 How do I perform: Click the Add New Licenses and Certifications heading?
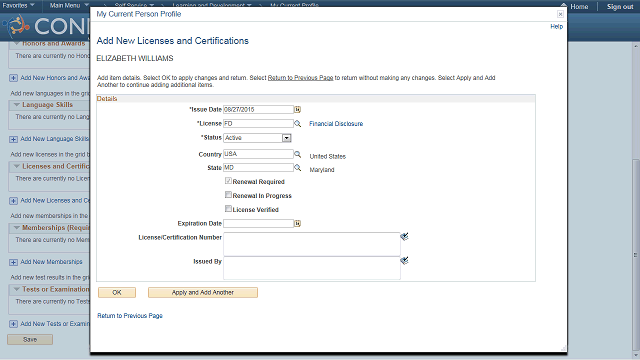(173, 41)
